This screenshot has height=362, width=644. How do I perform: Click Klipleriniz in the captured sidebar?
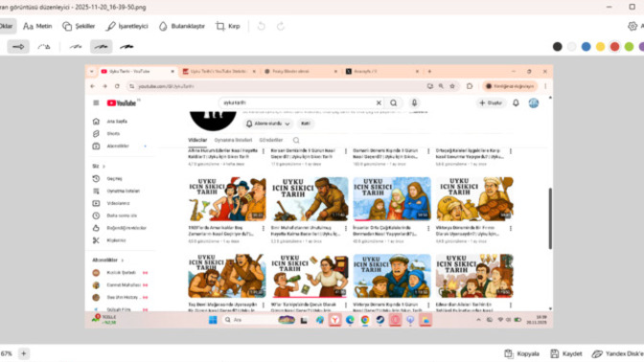(109, 240)
